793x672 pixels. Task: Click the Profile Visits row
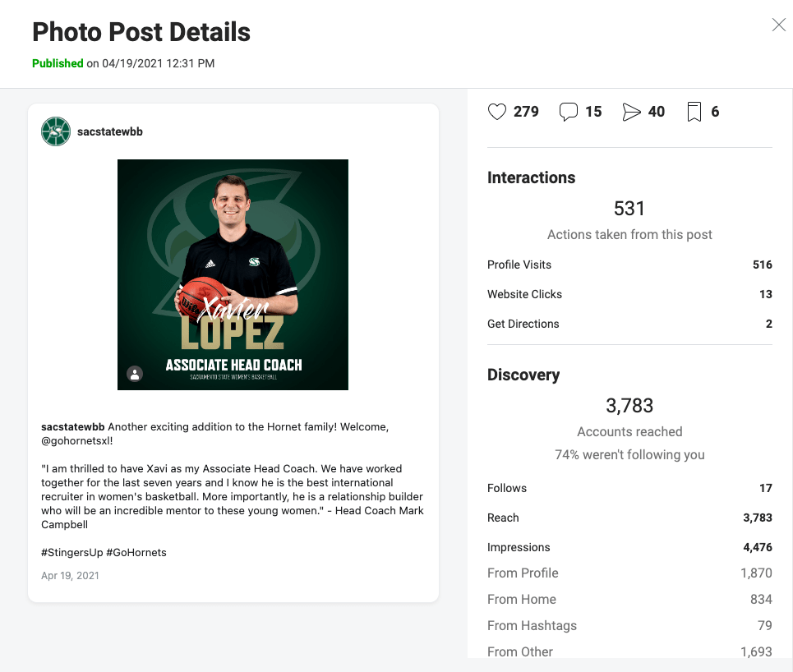629,265
